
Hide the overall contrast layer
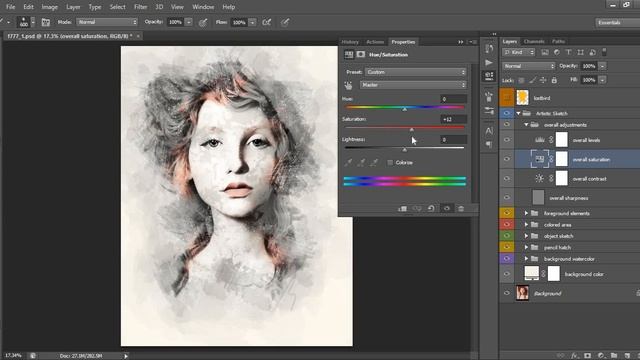coord(507,178)
